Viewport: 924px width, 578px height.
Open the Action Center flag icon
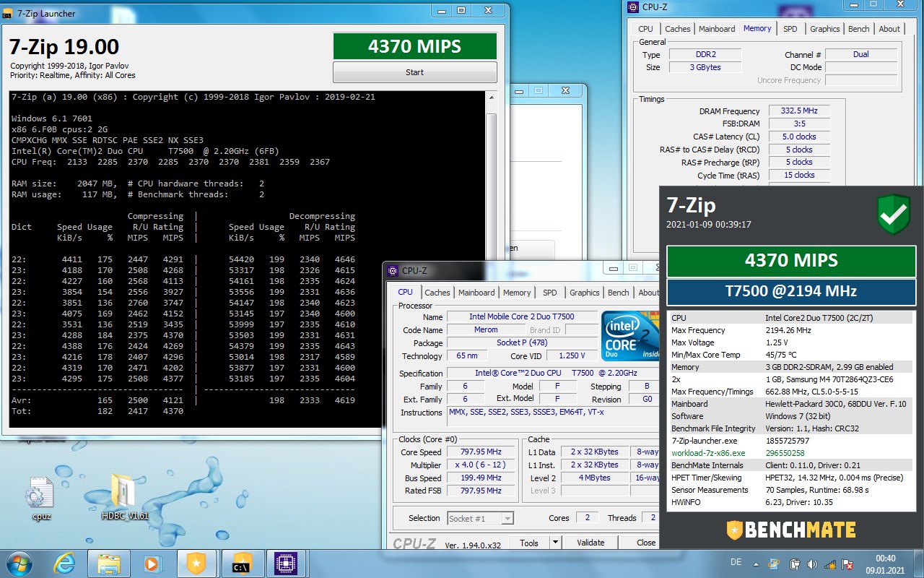point(849,564)
